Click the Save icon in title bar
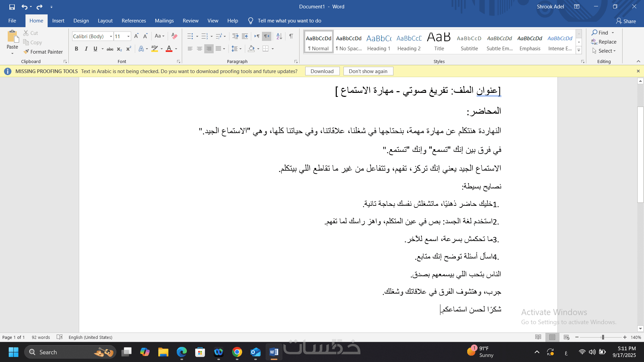 pos(12,7)
